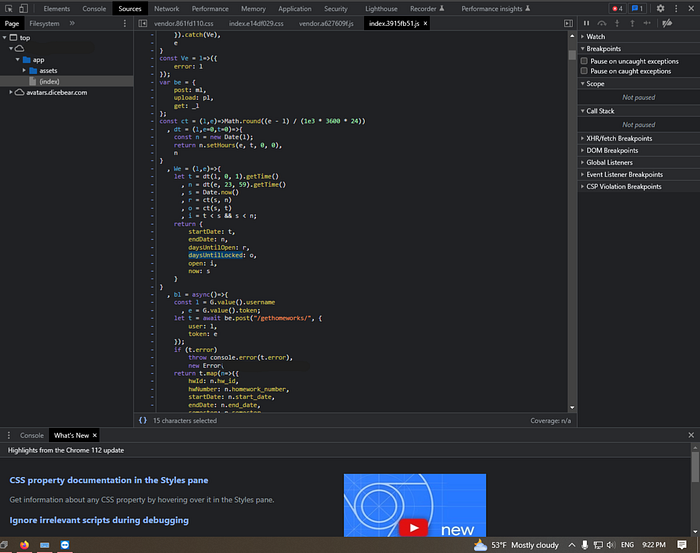
Task: Toggle the device toolbar icon
Action: tap(23, 8)
